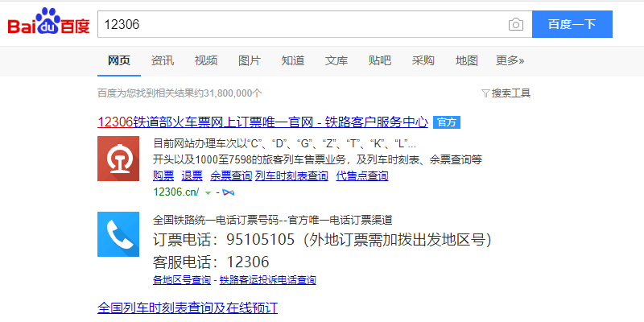Viewport: 644px width, 322px height.
Task: Click the result count text 31,800,000个
Action: 233,93
